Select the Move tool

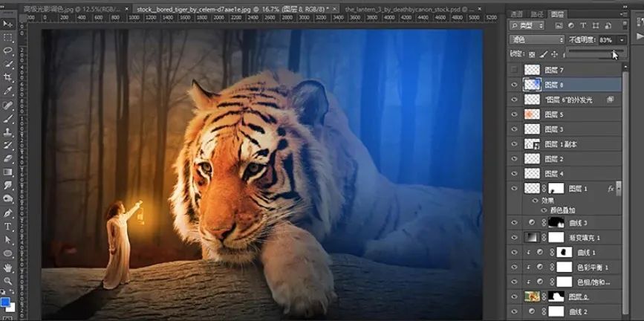click(x=8, y=22)
